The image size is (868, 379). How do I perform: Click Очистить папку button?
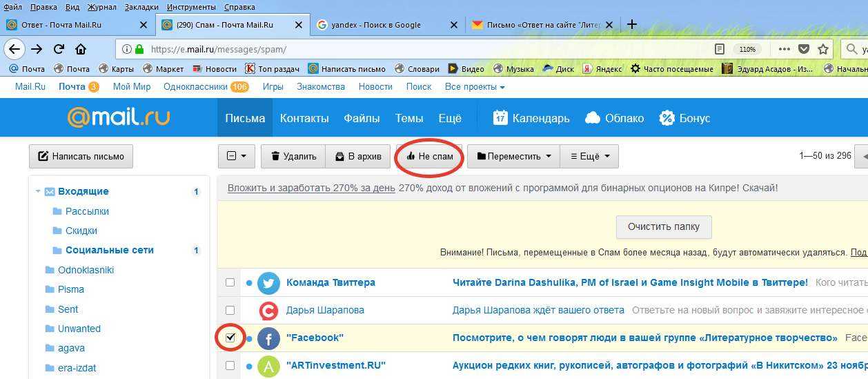(664, 226)
